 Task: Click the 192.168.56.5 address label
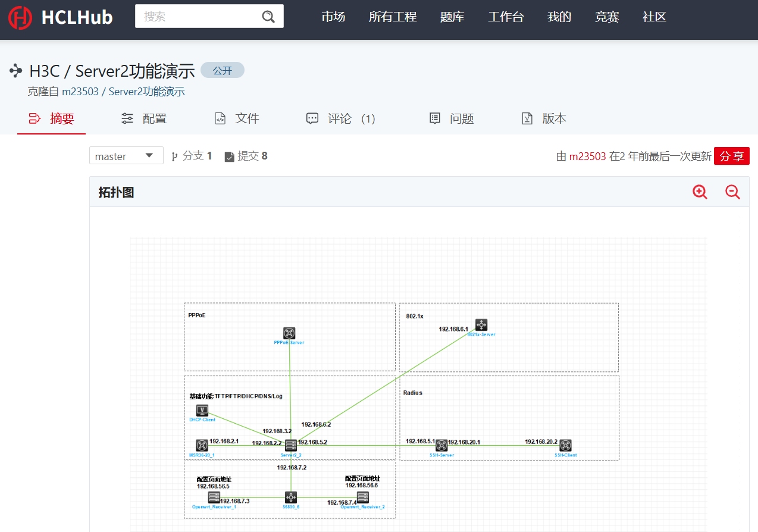point(213,486)
